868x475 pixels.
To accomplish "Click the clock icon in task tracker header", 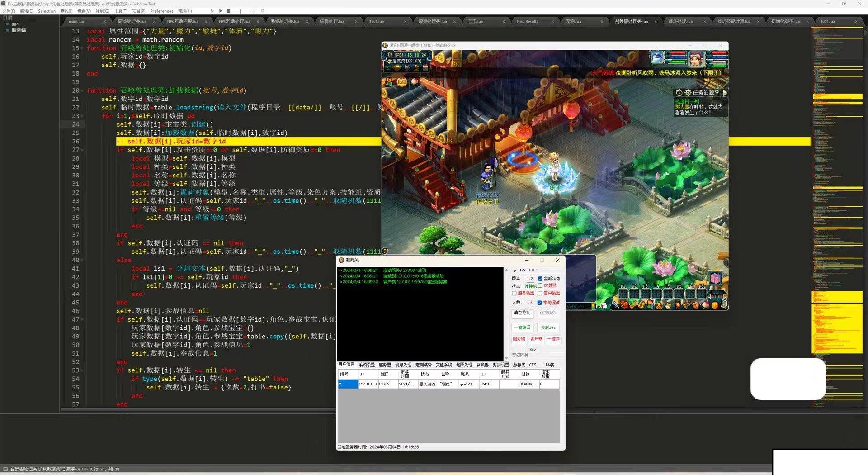I will (x=679, y=93).
